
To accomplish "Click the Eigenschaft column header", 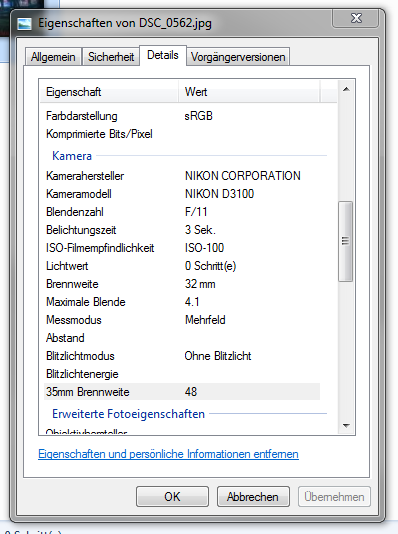I will pyautogui.click(x=109, y=92).
